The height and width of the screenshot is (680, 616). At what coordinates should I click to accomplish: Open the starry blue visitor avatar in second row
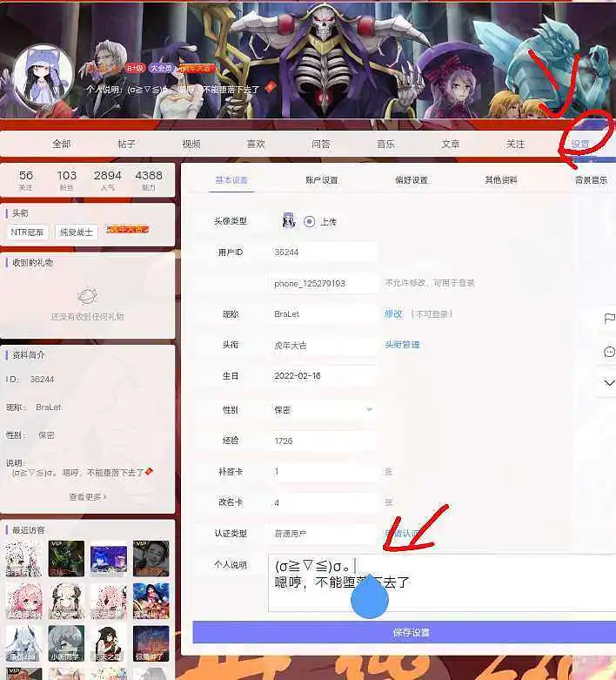[x=151, y=601]
